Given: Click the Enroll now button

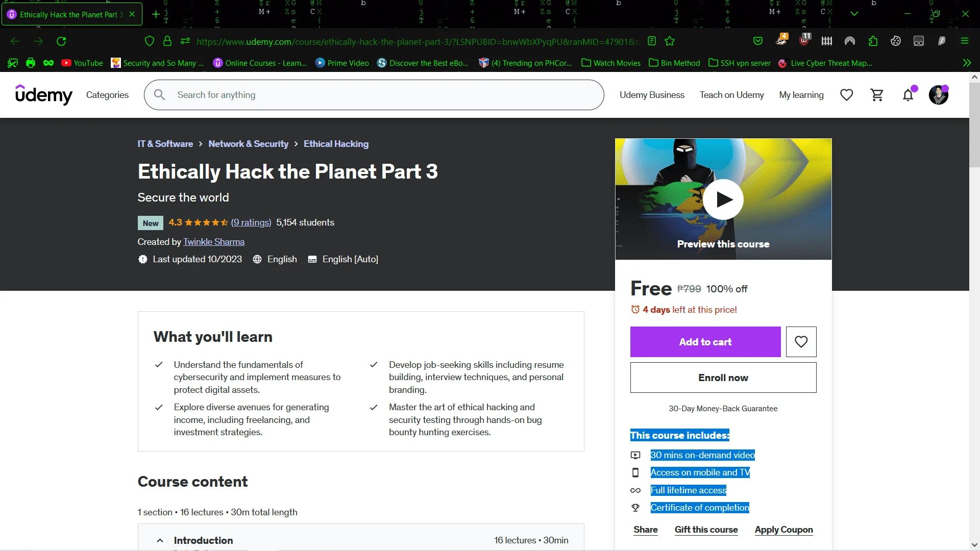Looking at the screenshot, I should point(723,378).
